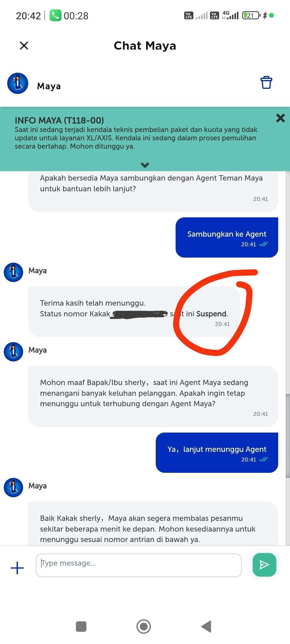
Task: Tap the Android home circle button
Action: [144, 627]
